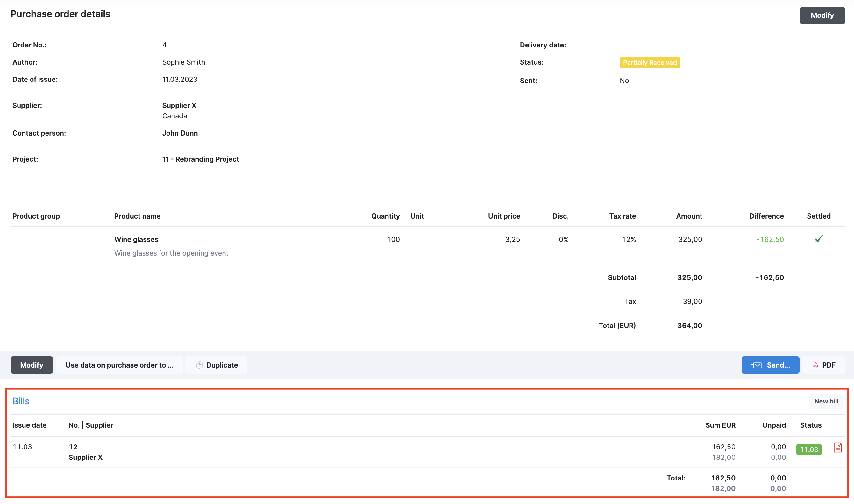Click the bottom Modify button

(32, 365)
